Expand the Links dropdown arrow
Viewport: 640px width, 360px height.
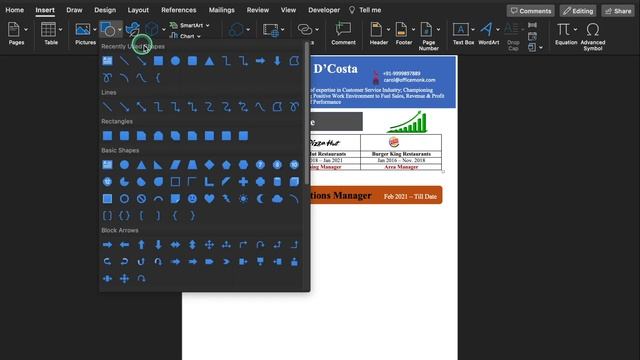point(317,29)
